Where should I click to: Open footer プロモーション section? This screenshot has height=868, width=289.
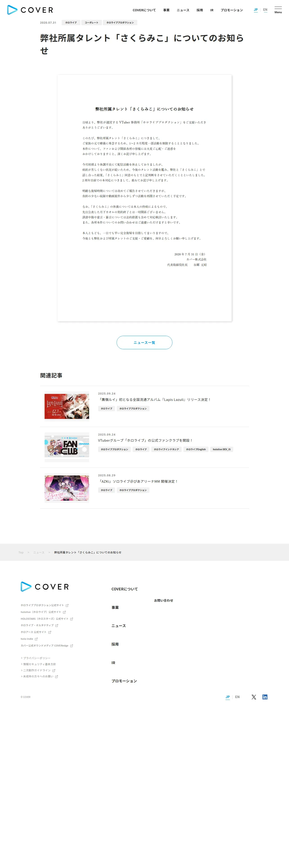click(x=124, y=681)
